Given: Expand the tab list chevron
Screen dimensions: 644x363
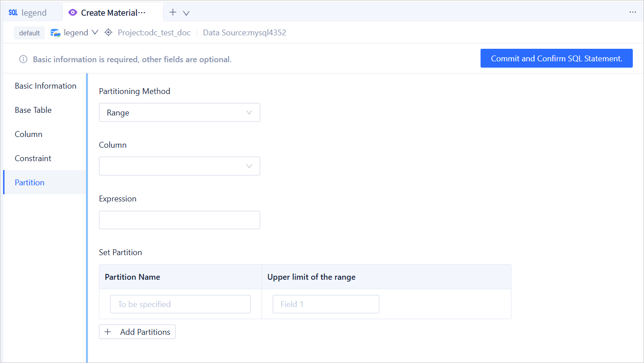Looking at the screenshot, I should [x=186, y=13].
